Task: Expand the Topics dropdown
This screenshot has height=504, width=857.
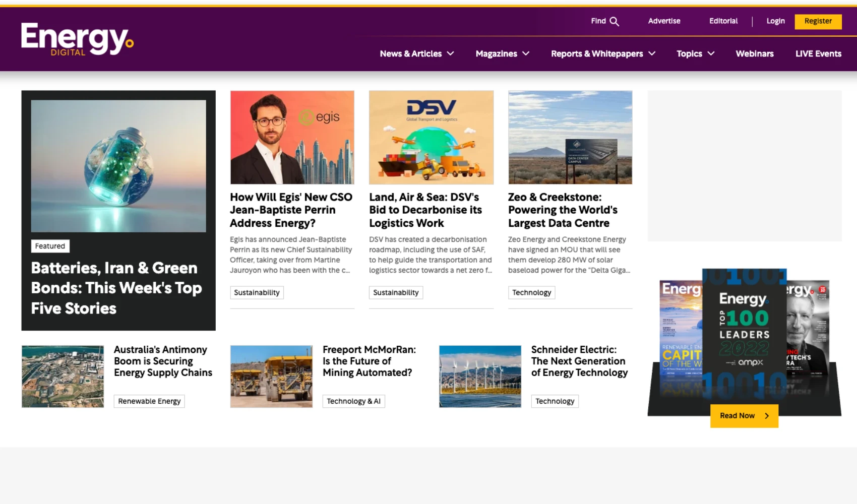Action: pos(695,53)
